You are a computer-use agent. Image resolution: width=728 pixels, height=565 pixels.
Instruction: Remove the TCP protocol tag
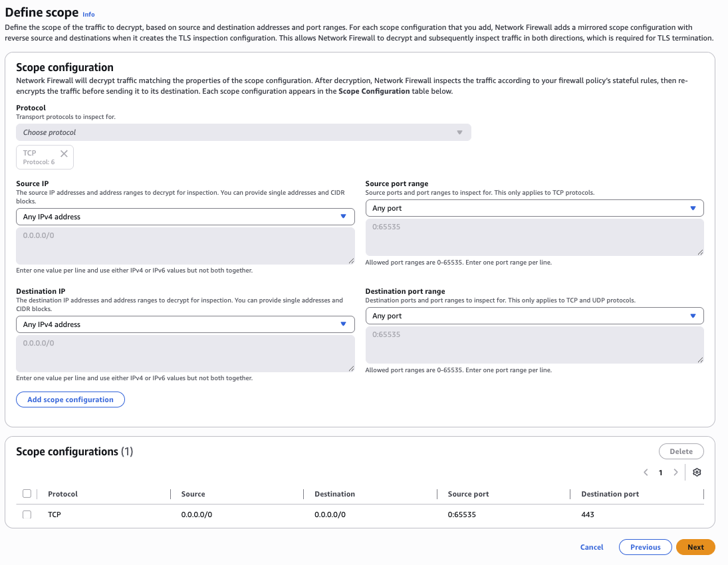coord(64,154)
